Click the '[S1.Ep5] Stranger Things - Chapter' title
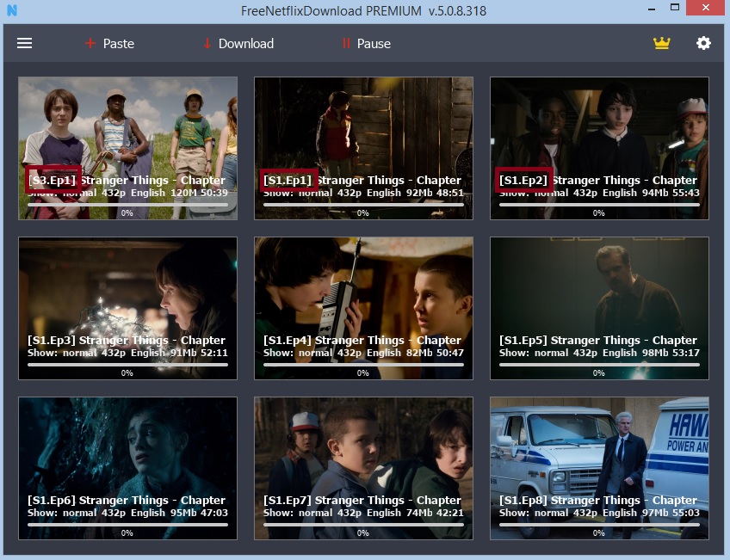 pyautogui.click(x=598, y=341)
